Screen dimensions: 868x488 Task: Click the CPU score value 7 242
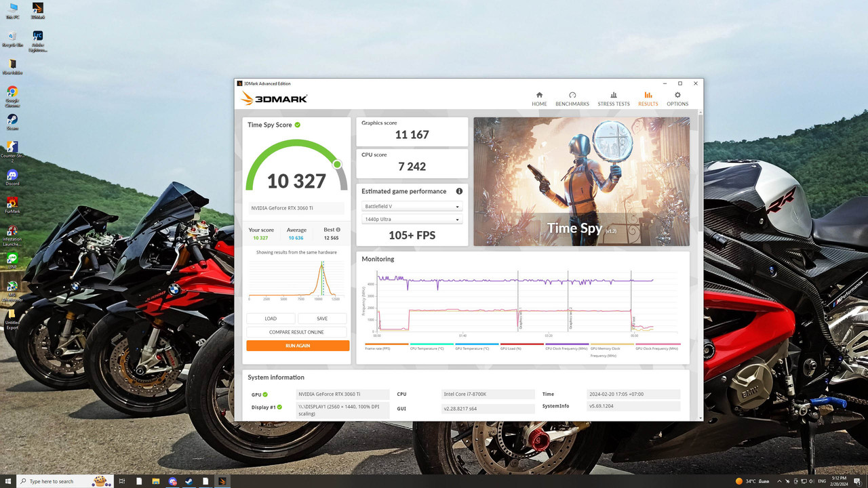[x=412, y=167]
